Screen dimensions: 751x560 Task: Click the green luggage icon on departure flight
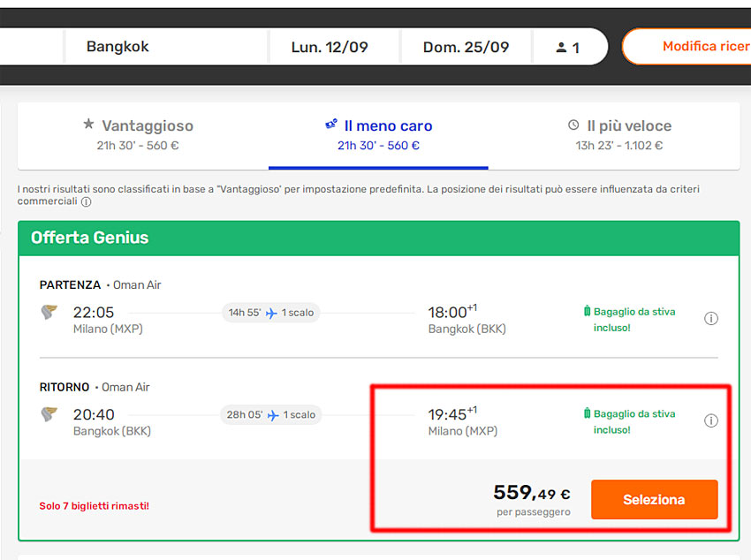(587, 311)
